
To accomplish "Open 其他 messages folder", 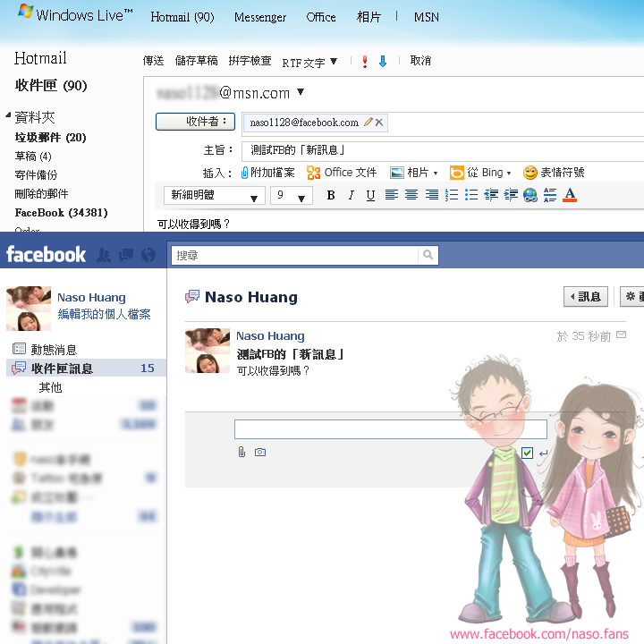I will tap(50, 387).
